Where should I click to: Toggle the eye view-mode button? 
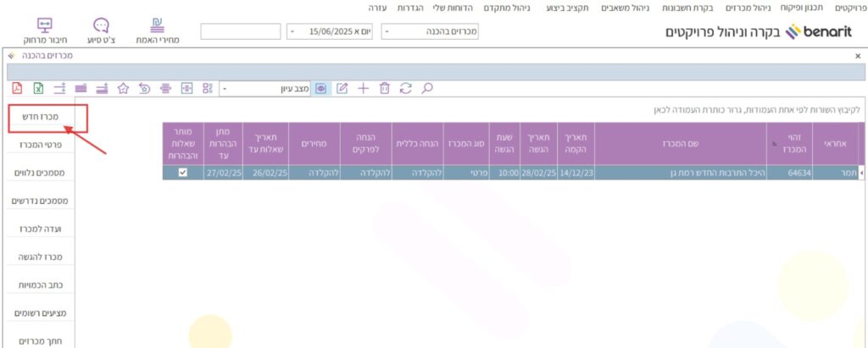(x=321, y=88)
